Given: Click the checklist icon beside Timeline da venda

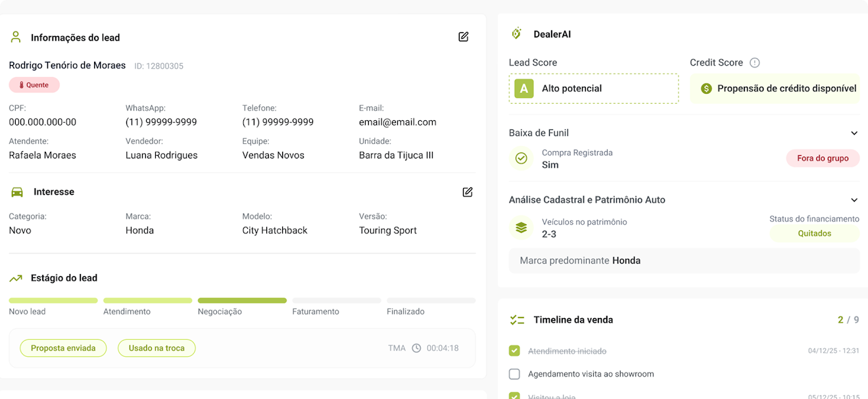Looking at the screenshot, I should click(517, 320).
